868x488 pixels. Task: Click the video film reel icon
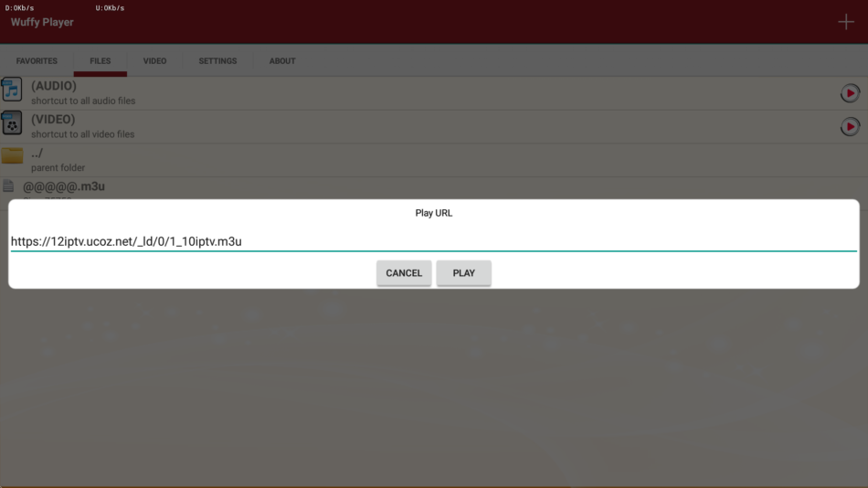[11, 123]
